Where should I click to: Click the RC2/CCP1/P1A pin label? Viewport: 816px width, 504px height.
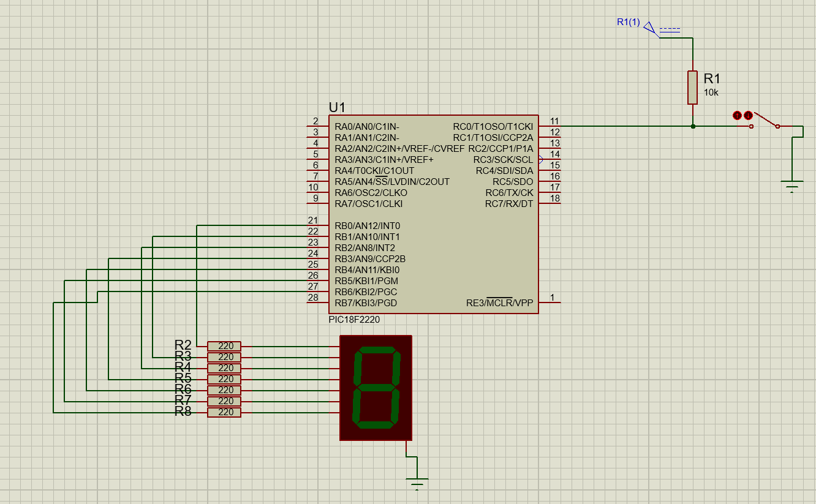(501, 149)
